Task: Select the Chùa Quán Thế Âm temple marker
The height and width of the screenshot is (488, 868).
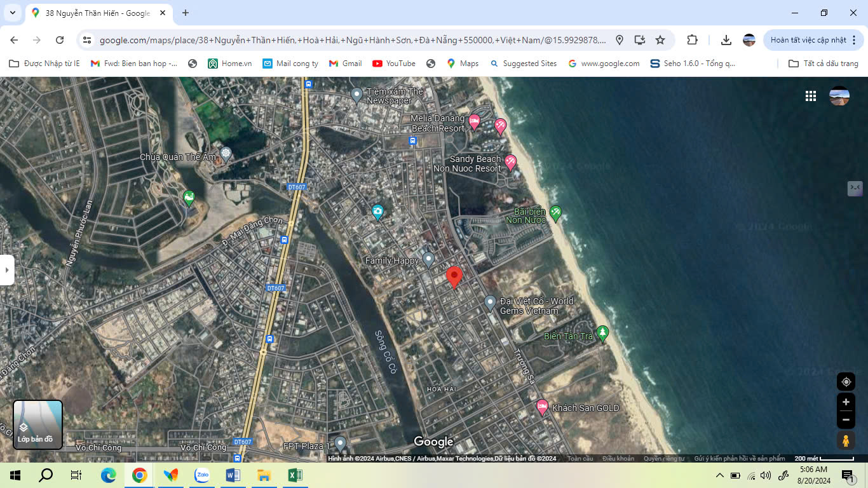Action: pos(226,154)
